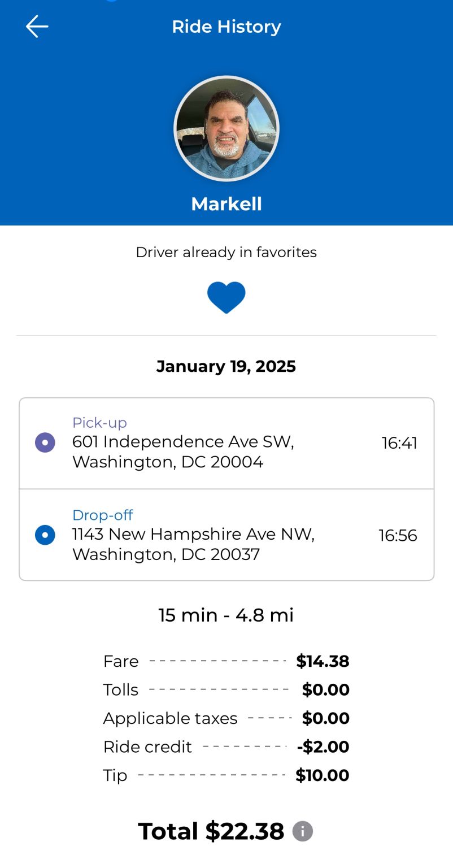
Task: Select the Tip $10.00 line
Action: pyautogui.click(x=226, y=775)
